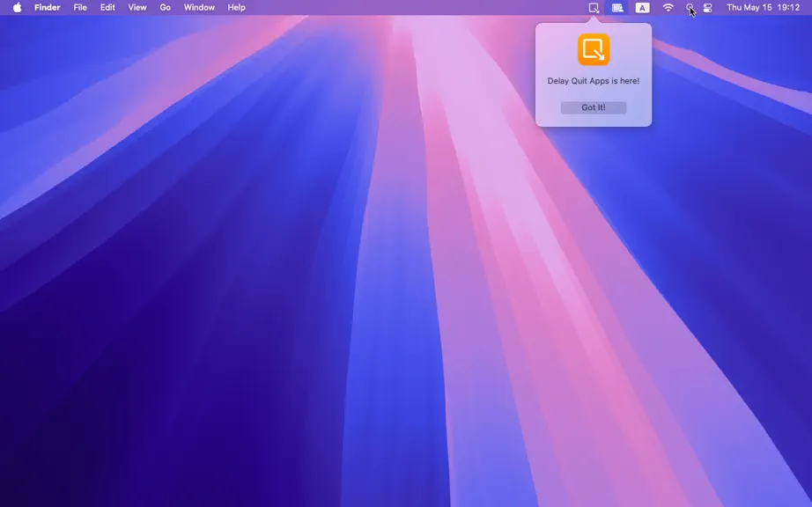812x507 pixels.
Task: Click the orange Delay Quit Apps popover icon
Action: tap(594, 49)
